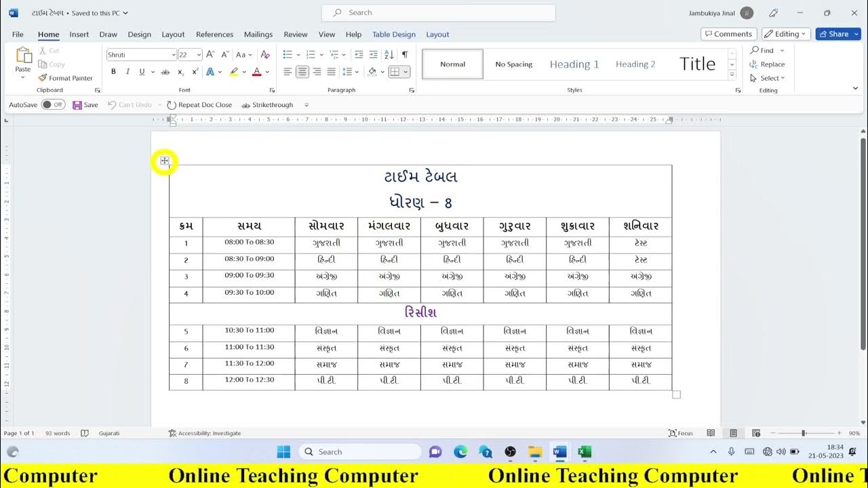Click the Increase Font Size icon
Viewport: 868px width, 488px height.
click(x=210, y=54)
